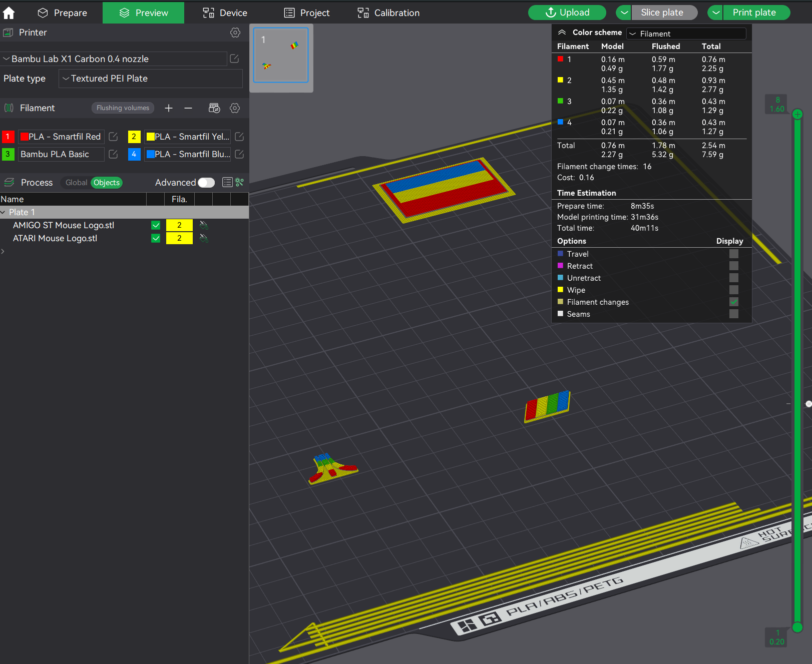This screenshot has height=664, width=812.
Task: Edit PLA Smartfil Yellow filament preset
Action: coord(239,137)
